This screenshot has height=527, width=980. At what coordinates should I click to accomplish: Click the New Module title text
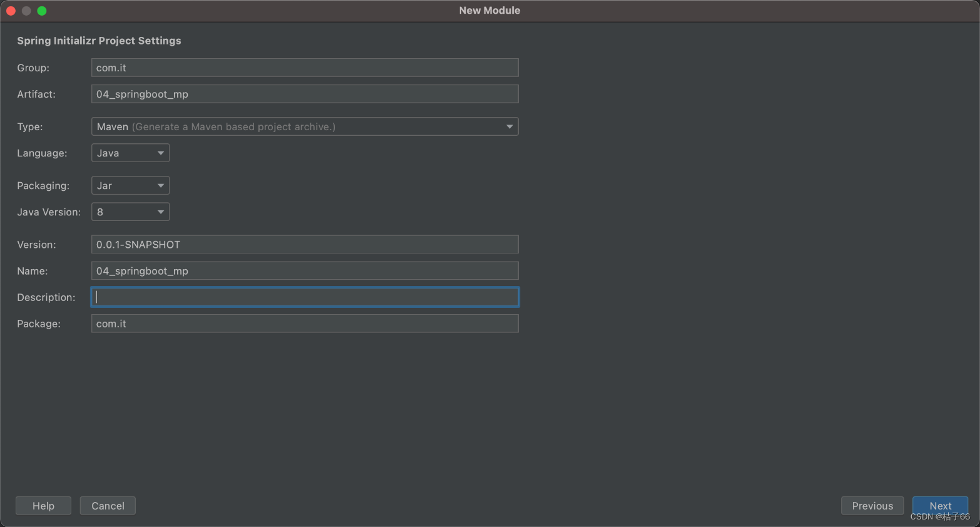click(489, 10)
